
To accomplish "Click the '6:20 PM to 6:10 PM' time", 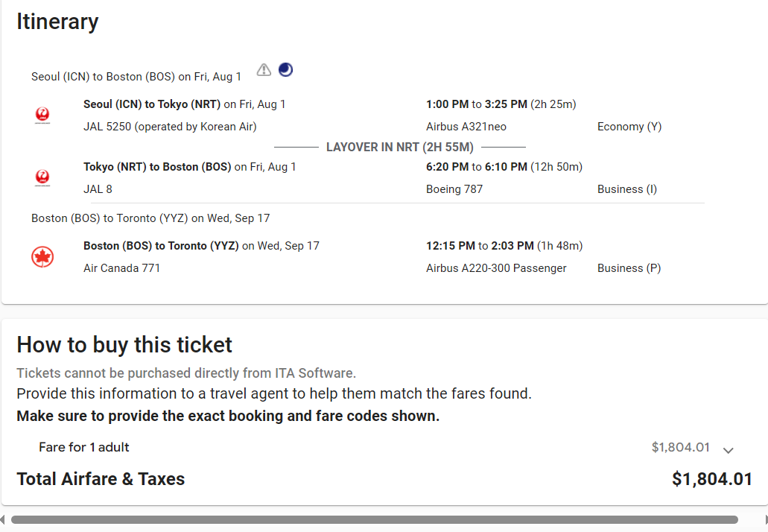I will (477, 167).
